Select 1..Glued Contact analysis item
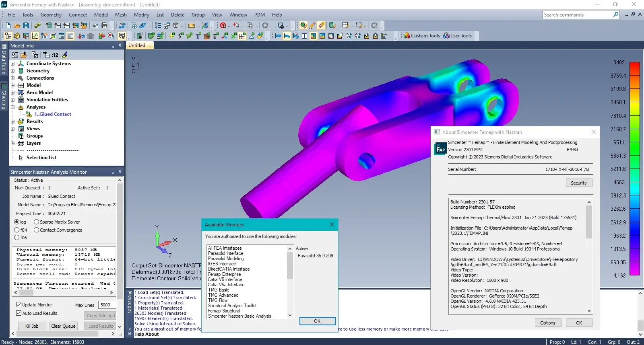 pos(52,114)
